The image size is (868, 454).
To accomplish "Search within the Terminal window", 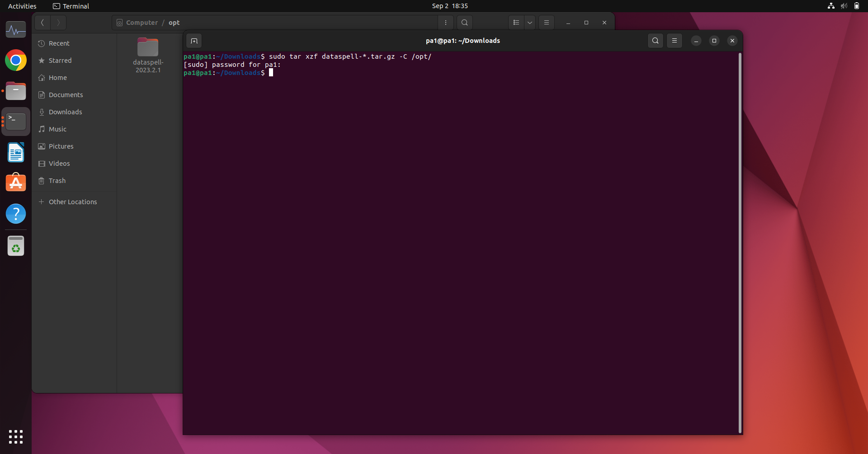I will pos(655,41).
